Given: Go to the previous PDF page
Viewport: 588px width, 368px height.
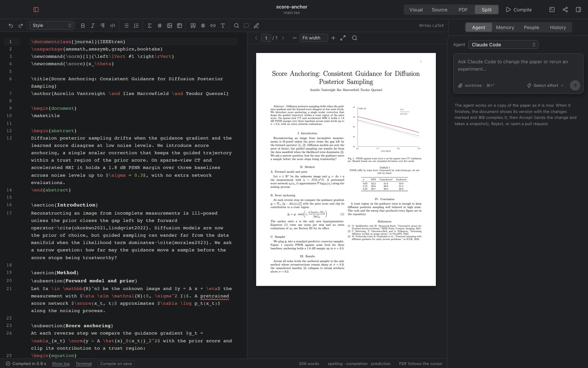Looking at the screenshot, I should [x=256, y=38].
